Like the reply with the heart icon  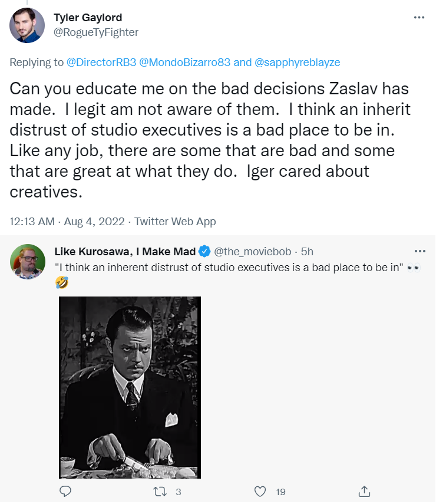260,492
